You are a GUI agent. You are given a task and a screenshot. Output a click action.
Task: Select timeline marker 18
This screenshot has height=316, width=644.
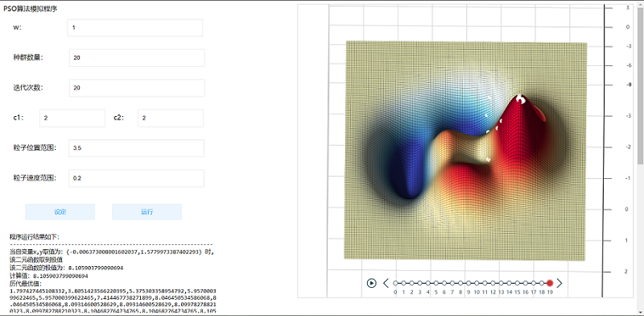pyautogui.click(x=542, y=283)
